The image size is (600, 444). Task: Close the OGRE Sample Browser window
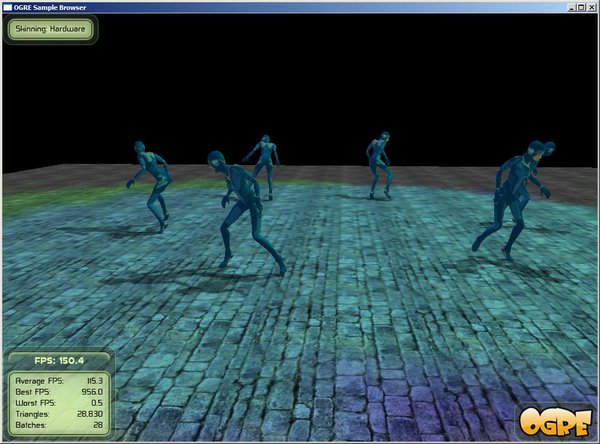click(591, 7)
